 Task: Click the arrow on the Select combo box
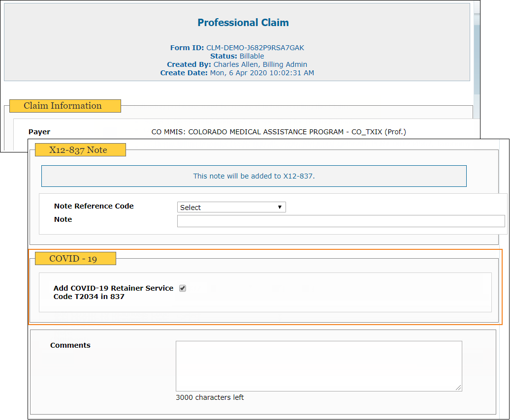point(280,207)
